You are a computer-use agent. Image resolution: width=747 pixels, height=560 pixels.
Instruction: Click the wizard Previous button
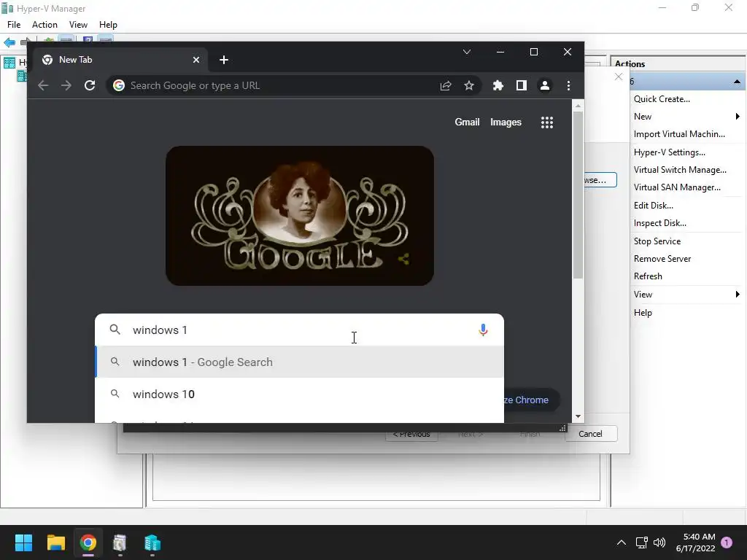(x=411, y=435)
